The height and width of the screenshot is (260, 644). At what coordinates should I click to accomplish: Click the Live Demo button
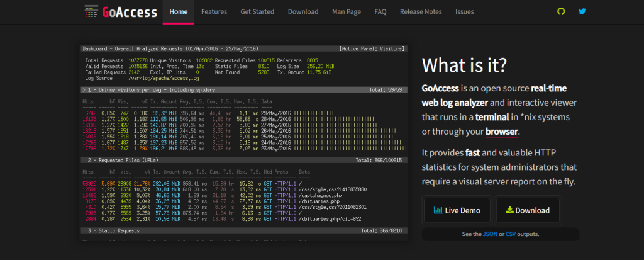click(x=457, y=210)
